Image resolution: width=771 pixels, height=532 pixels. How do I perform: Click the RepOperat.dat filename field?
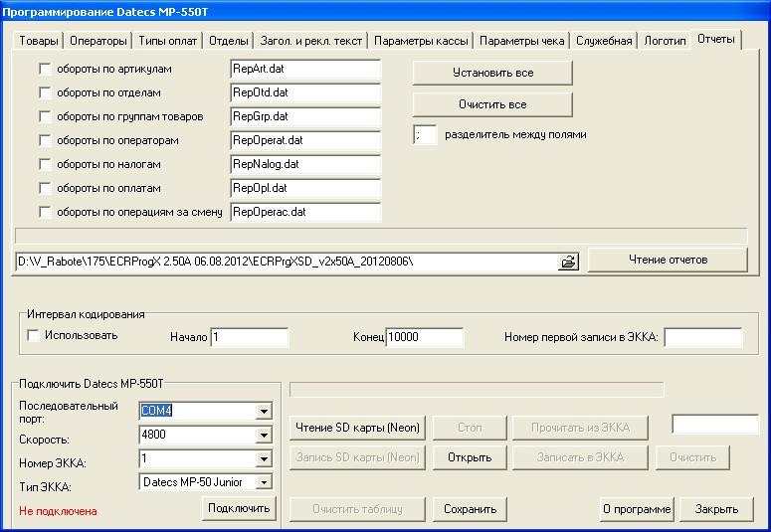point(305,140)
